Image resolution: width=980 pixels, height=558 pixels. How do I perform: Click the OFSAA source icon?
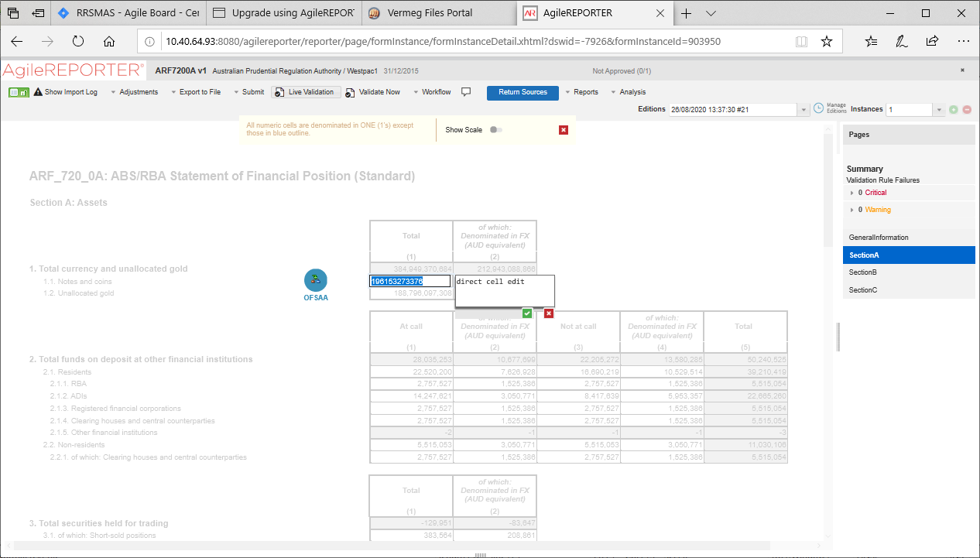pos(316,280)
